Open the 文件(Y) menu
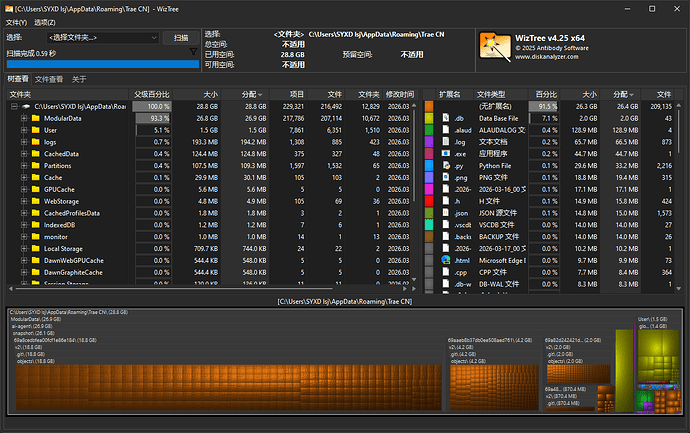 tap(16, 21)
